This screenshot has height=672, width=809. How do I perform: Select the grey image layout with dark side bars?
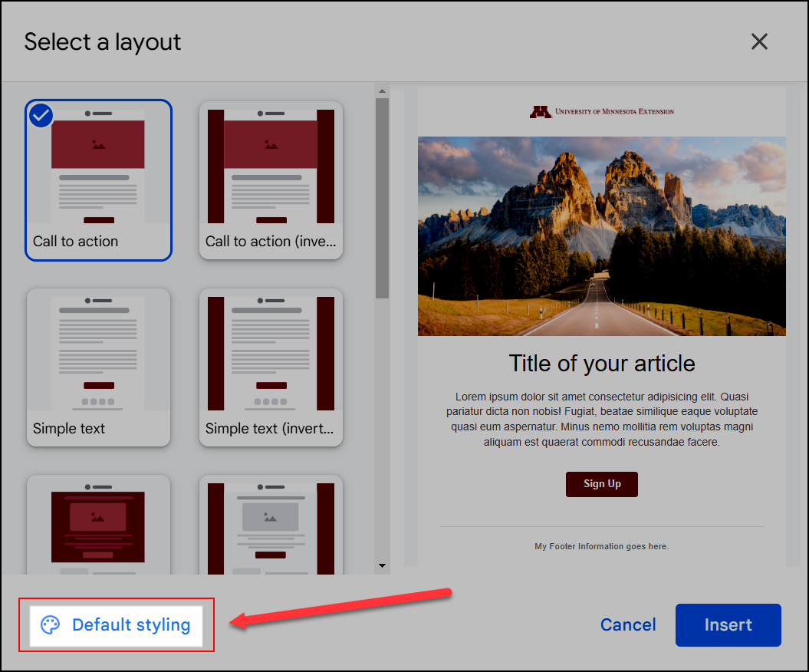271,525
